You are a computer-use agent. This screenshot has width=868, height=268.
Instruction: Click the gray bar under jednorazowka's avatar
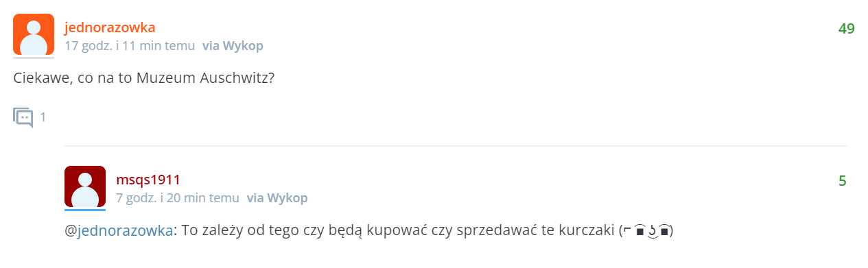tap(34, 58)
